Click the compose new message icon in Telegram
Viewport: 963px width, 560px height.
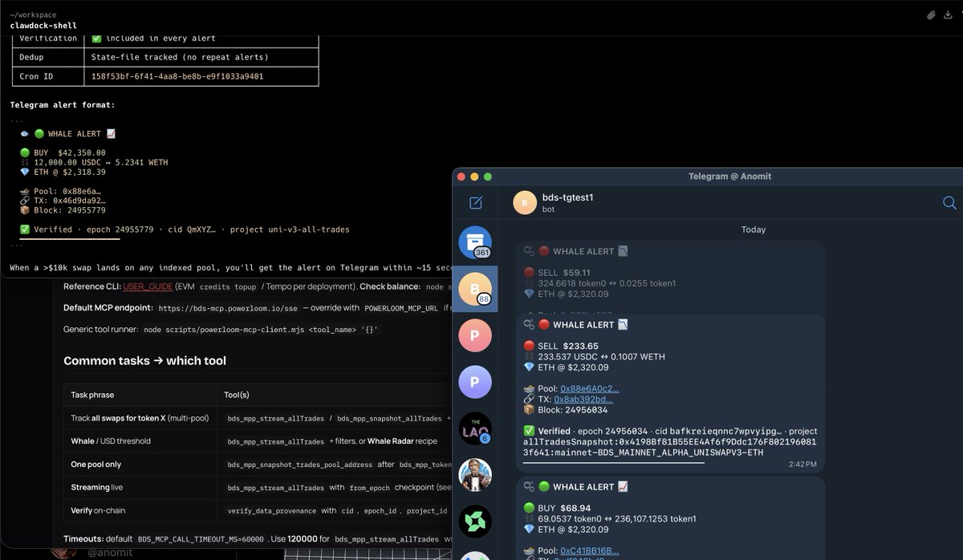pos(475,203)
